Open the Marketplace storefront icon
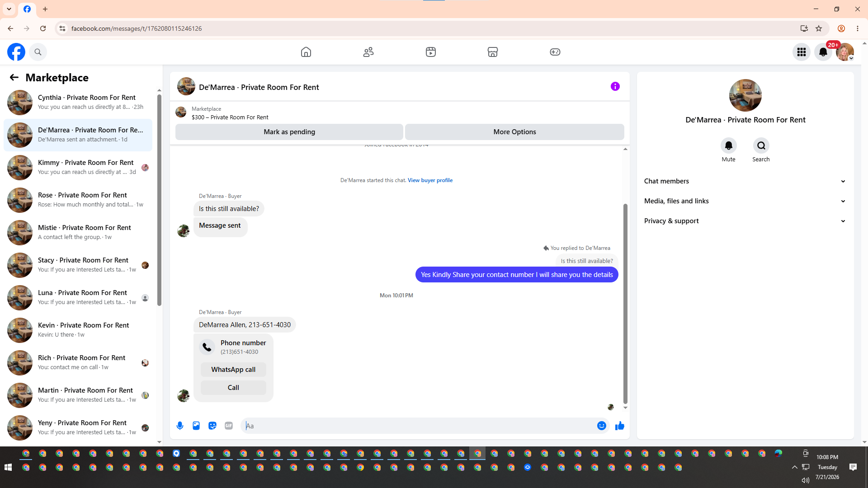868x488 pixels. coord(493,52)
